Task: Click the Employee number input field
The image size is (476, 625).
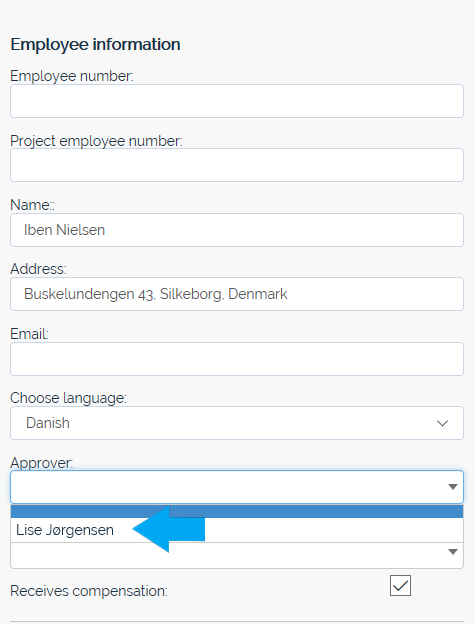Action: (x=237, y=101)
